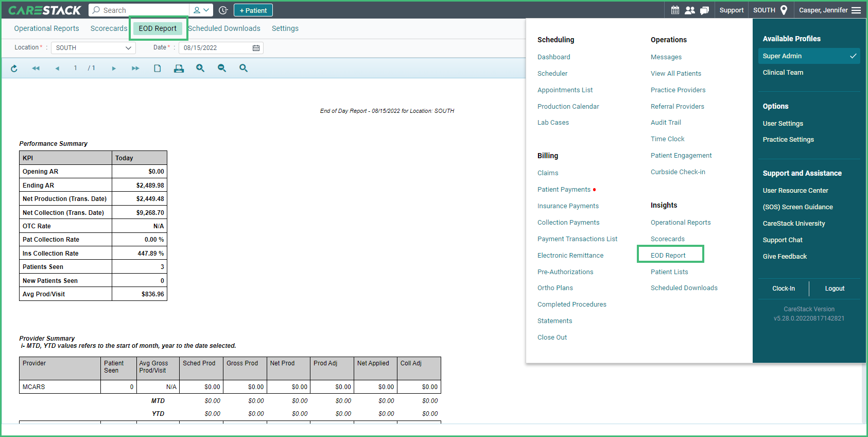Switch to Scorecards tab
This screenshot has height=437, width=868.
point(109,28)
